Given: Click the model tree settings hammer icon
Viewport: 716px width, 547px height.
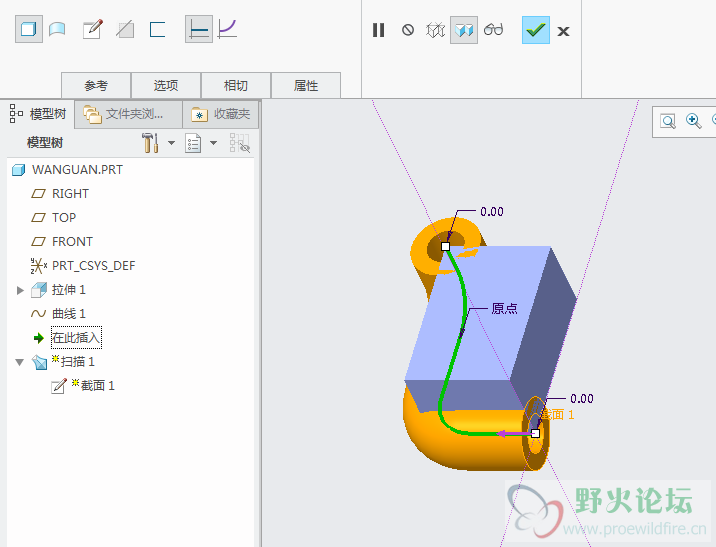Looking at the screenshot, I should click(x=150, y=143).
